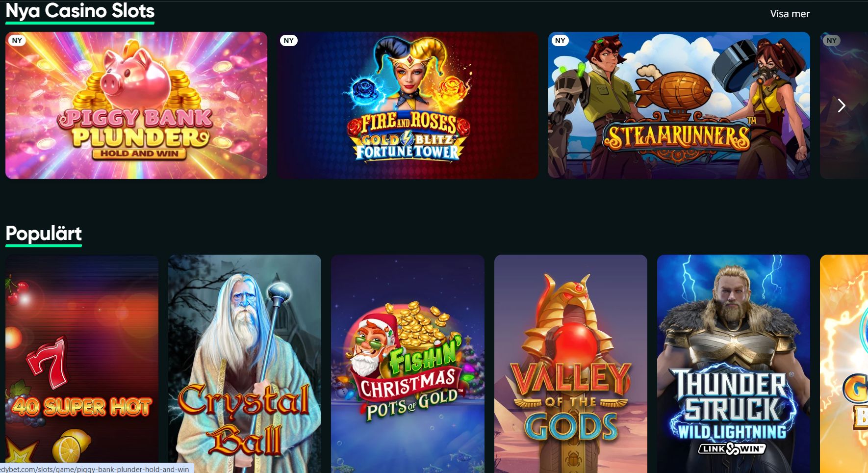Launch the Steamrunners slot game
Image resolution: width=868 pixels, height=473 pixels.
click(679, 105)
